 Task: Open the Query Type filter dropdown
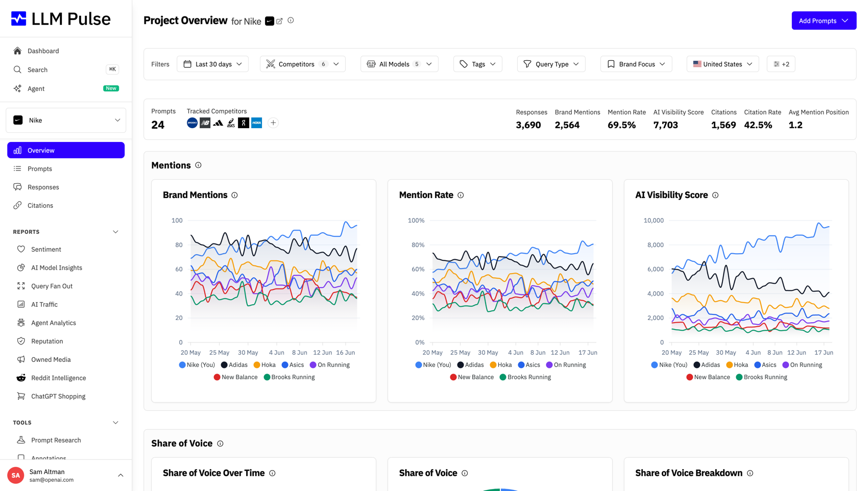click(x=551, y=64)
